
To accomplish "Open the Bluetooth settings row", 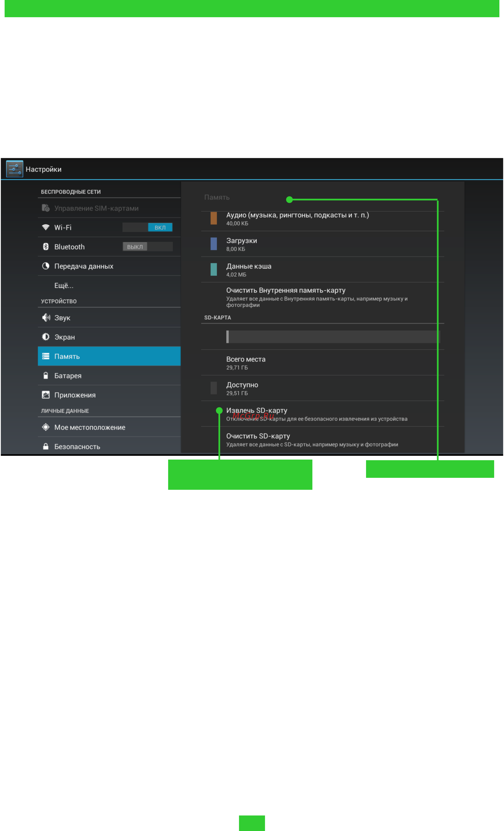I will tap(109, 247).
